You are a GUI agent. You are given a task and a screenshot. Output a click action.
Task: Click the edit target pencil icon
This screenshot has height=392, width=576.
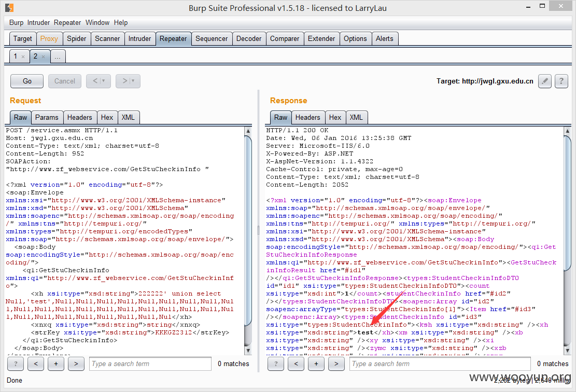pyautogui.click(x=545, y=81)
